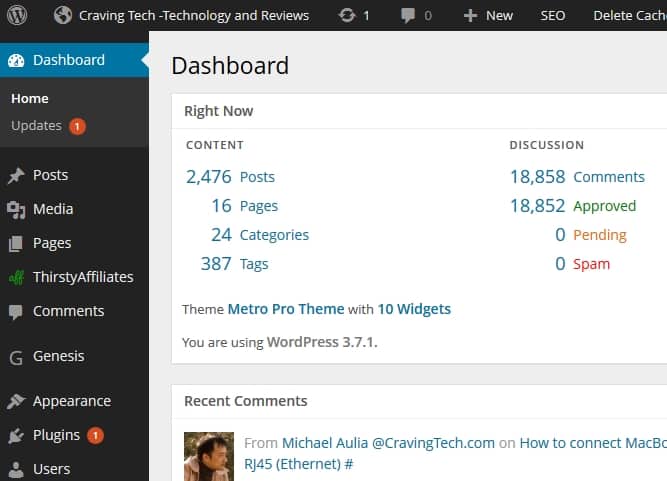Click the Appearance paintbrush icon
Viewport: 667px width, 481px height.
coord(16,401)
